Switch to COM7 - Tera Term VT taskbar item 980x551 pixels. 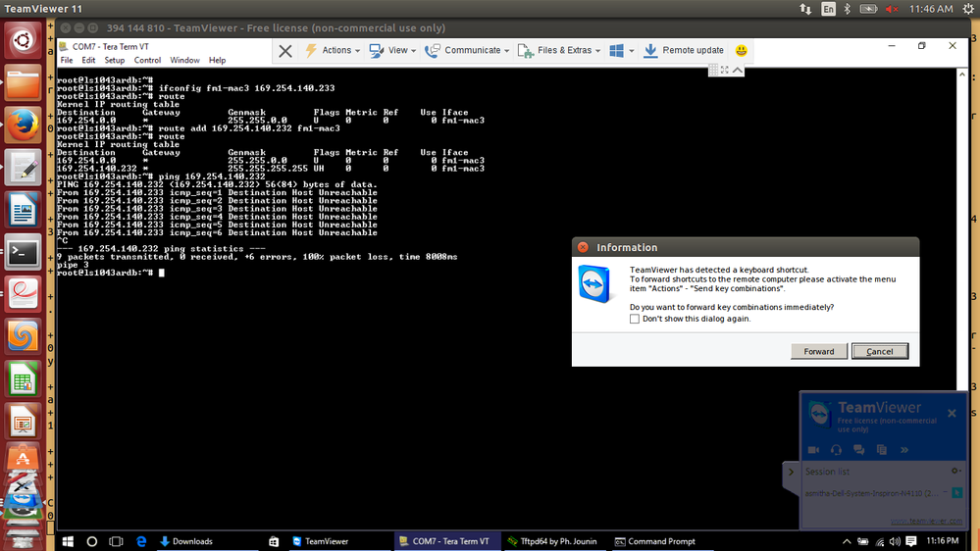point(447,541)
